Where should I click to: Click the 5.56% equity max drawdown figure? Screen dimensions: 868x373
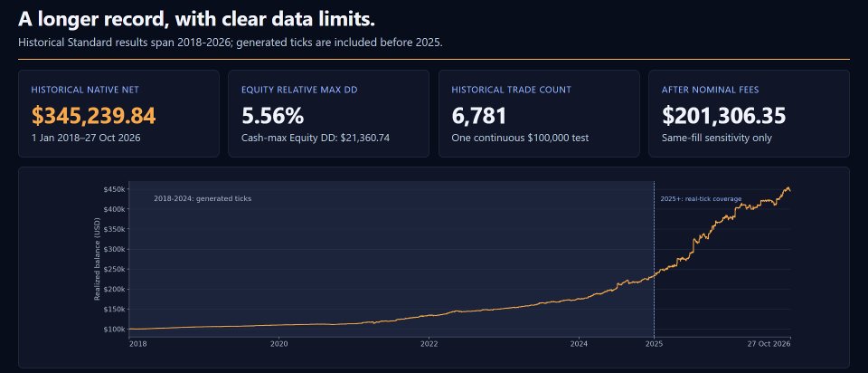click(x=272, y=115)
